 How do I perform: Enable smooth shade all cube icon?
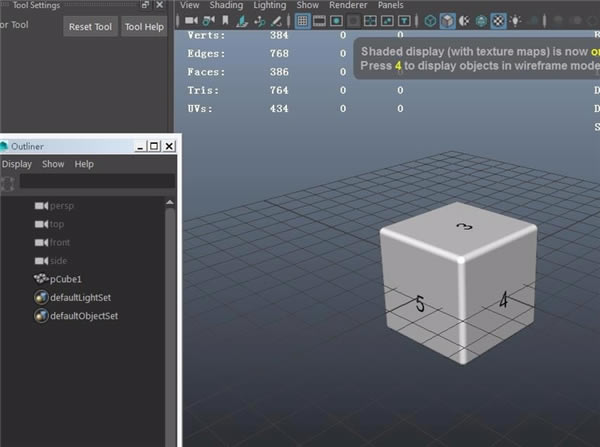(x=447, y=21)
